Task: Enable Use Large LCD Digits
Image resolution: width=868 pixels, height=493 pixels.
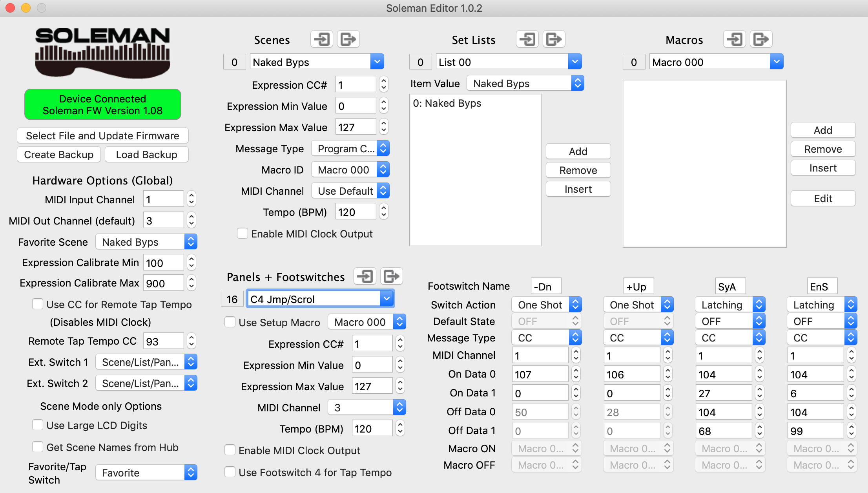Action: [38, 425]
